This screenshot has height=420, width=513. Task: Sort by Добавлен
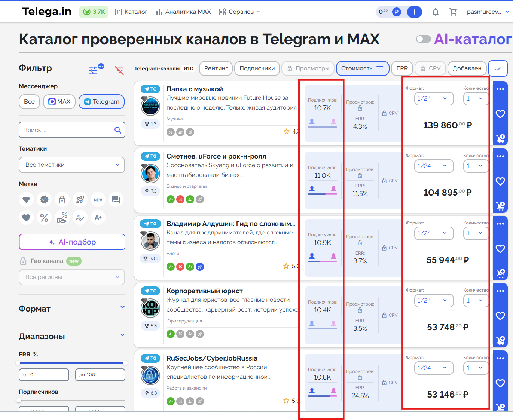coord(467,68)
